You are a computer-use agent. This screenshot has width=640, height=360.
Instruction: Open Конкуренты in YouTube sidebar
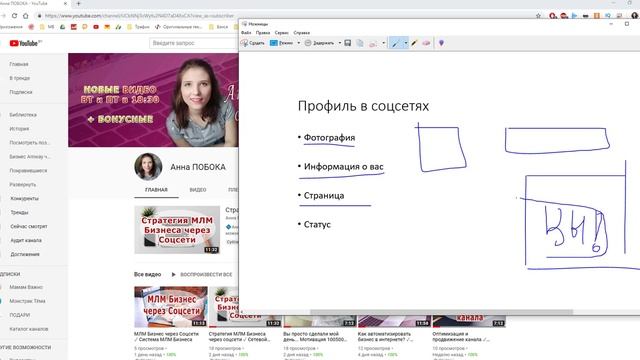24,198
